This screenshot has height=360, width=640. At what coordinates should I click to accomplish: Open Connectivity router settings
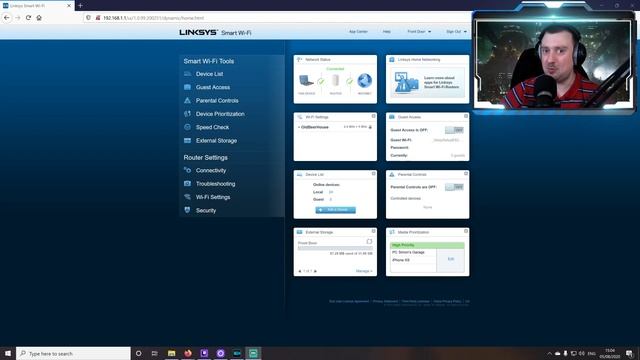[x=211, y=170]
